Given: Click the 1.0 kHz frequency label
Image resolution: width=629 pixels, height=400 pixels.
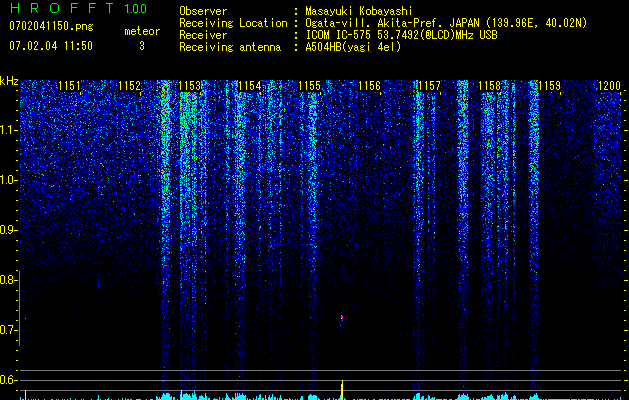Looking at the screenshot, I should pyautogui.click(x=9, y=181).
